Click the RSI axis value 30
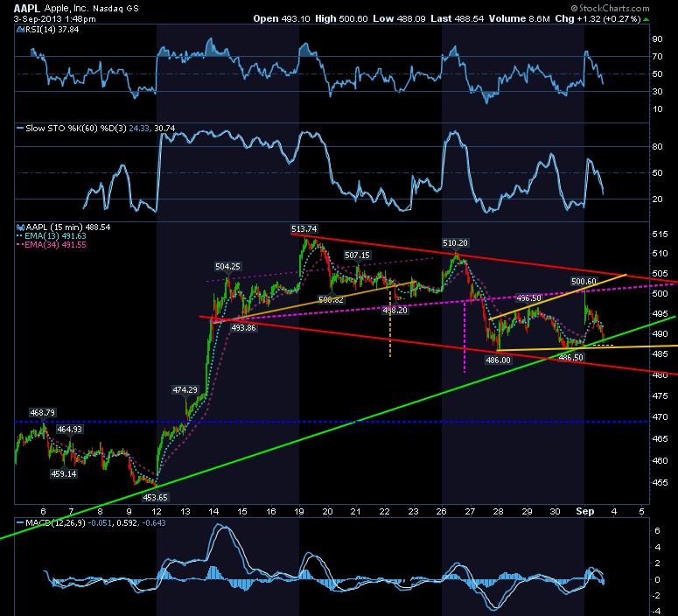678x616 pixels. [x=657, y=91]
